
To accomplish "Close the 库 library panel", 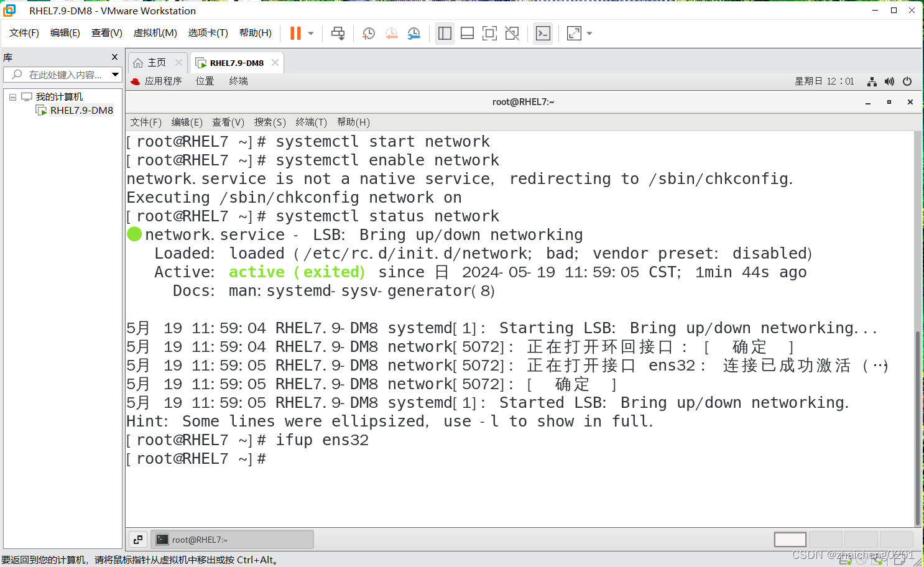I will coord(114,57).
